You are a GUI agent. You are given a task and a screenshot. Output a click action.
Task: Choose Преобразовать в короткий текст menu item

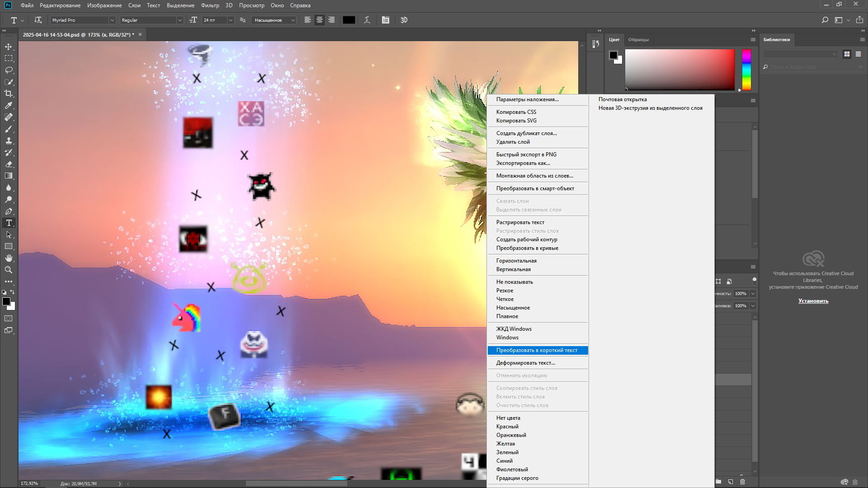click(x=537, y=350)
